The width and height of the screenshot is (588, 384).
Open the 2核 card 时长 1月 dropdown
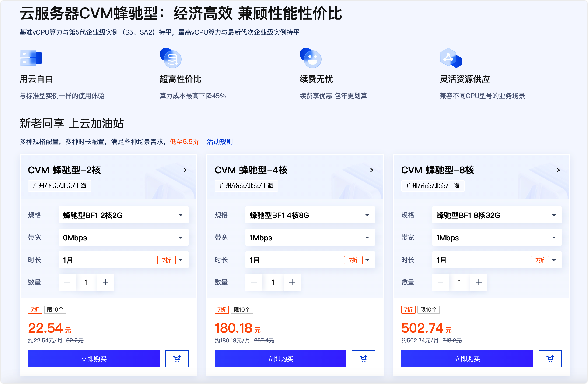[123, 260]
